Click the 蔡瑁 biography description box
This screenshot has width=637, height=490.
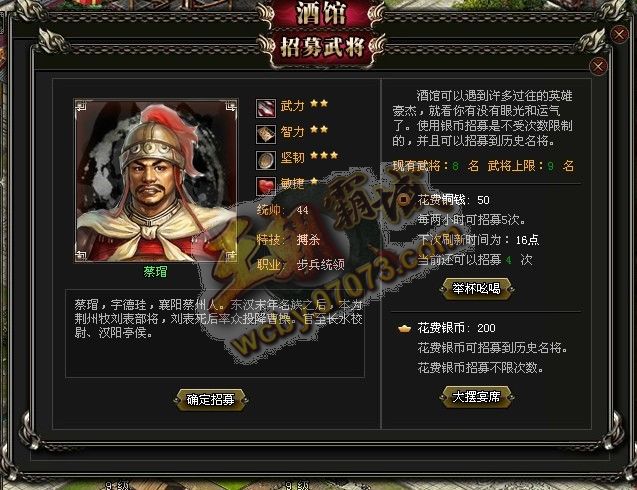(x=215, y=333)
